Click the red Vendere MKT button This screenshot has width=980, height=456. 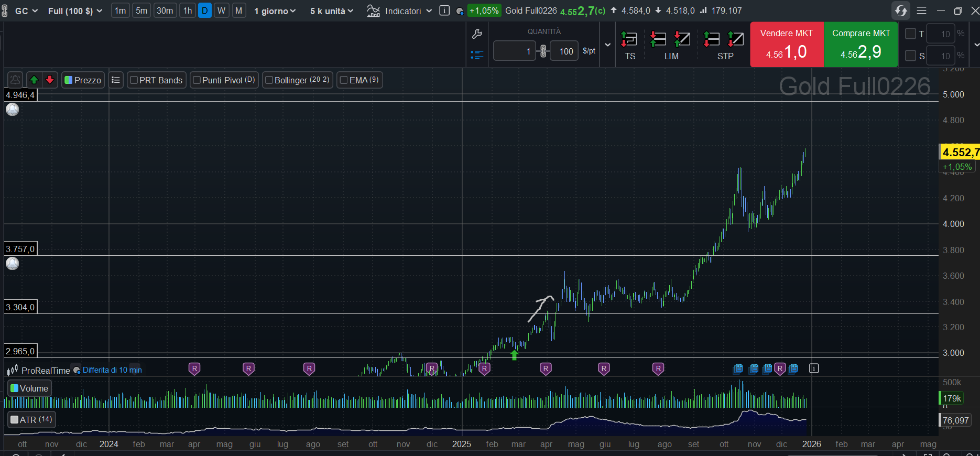tap(787, 45)
